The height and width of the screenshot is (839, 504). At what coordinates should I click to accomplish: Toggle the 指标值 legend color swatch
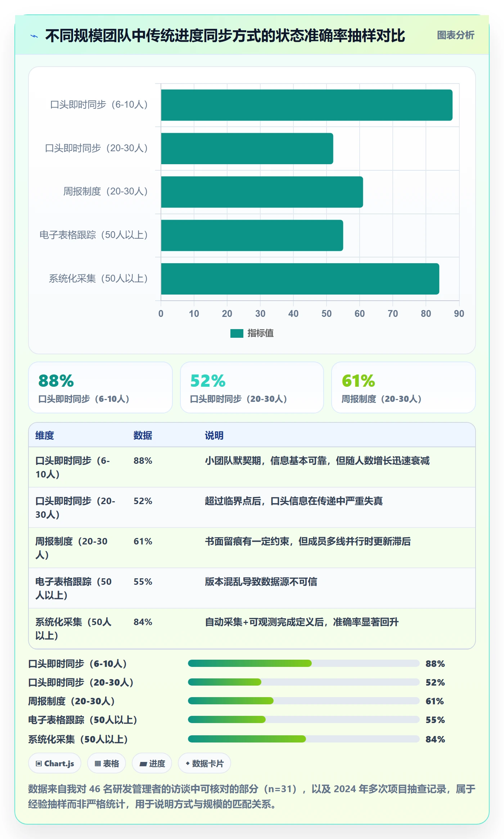(x=237, y=333)
